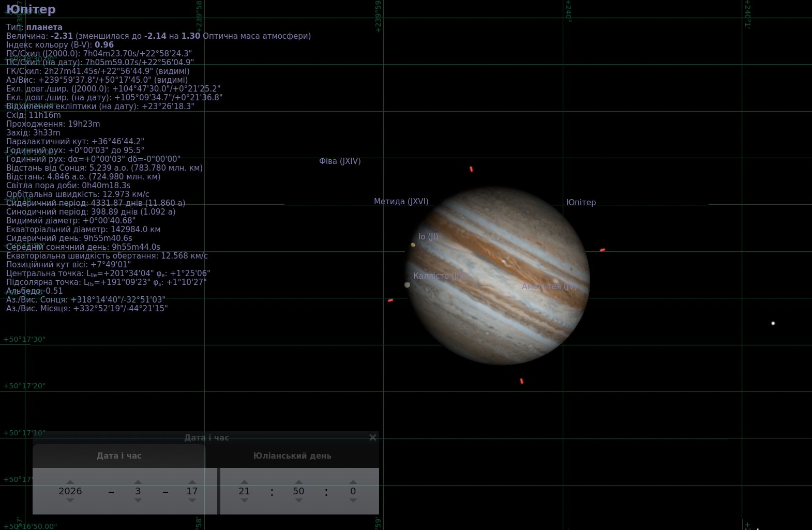The image size is (812, 530).
Task: Raise the hour 21 with up arrow
Action: 244,482
